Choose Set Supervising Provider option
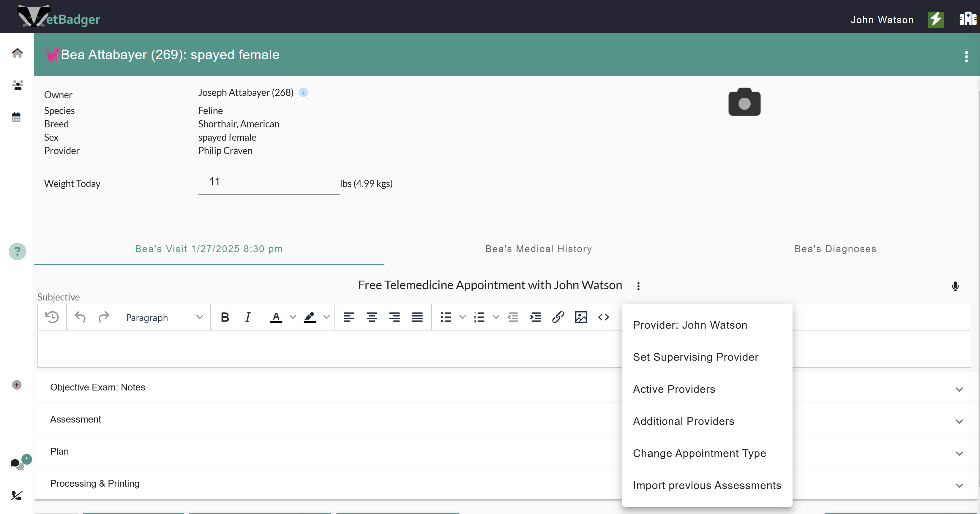The height and width of the screenshot is (514, 980). (695, 357)
